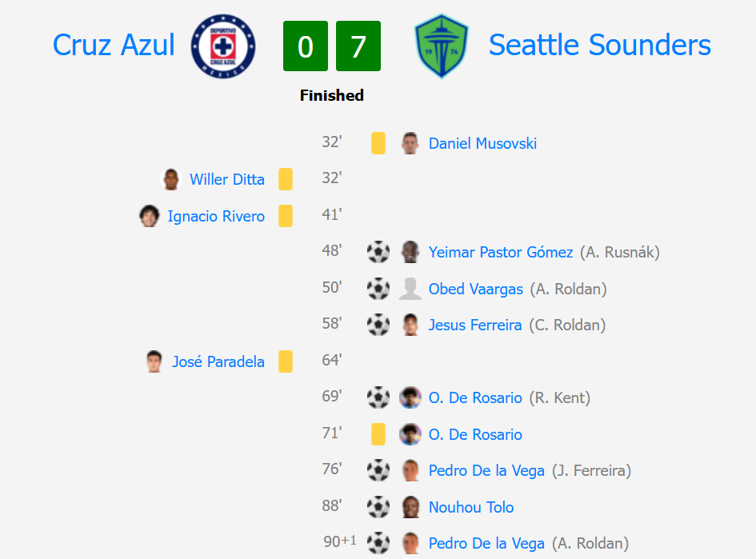756x559 pixels.
Task: Click Daniel Musovski's yellow card icon
Action: [378, 143]
